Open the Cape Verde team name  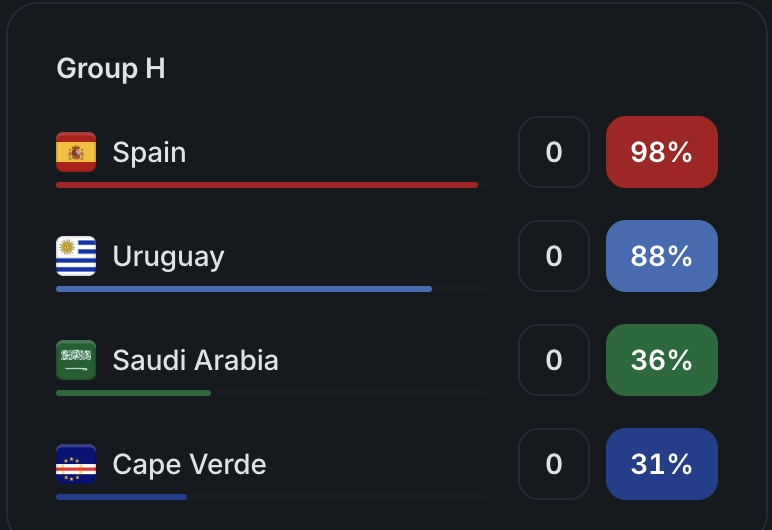click(x=190, y=464)
